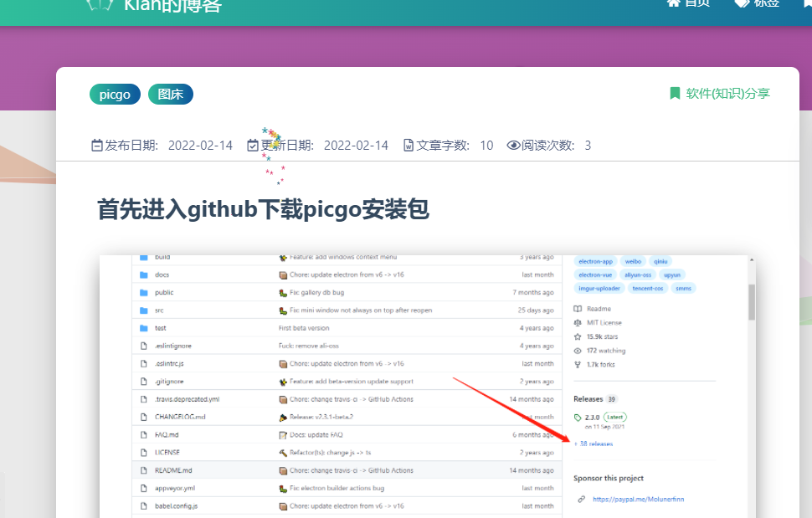Click the Latest badge beside version 2.3.0
Viewport: 812px width, 518px height.
[614, 417]
